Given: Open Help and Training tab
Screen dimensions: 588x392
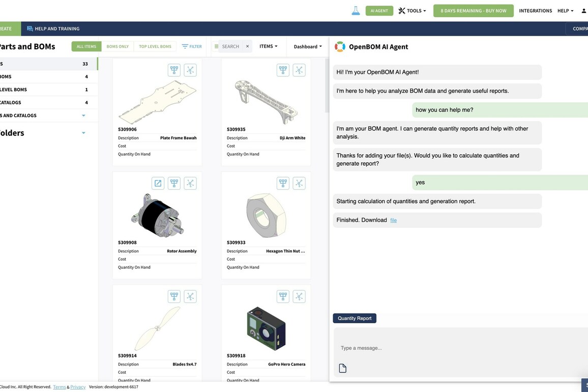Looking at the screenshot, I should click(53, 29).
